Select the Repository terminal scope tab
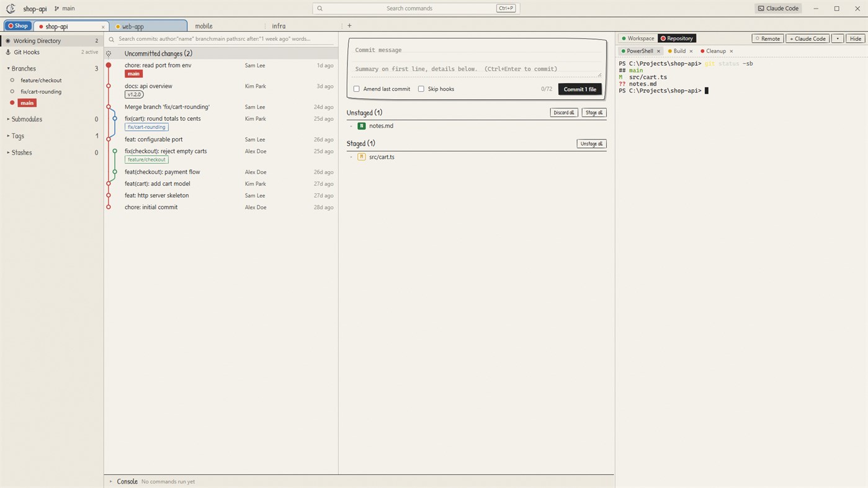The width and height of the screenshot is (868, 488). click(x=677, y=38)
